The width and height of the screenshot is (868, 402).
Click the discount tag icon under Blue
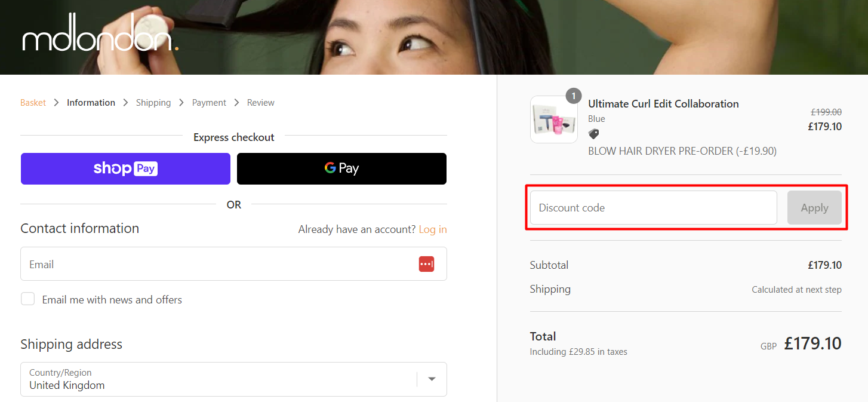coord(593,134)
